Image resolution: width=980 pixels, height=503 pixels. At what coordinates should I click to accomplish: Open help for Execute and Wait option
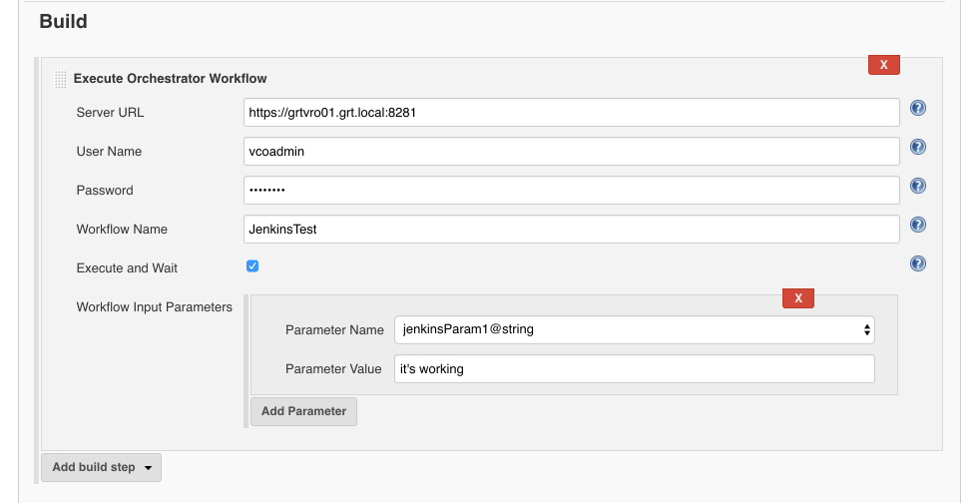917,263
